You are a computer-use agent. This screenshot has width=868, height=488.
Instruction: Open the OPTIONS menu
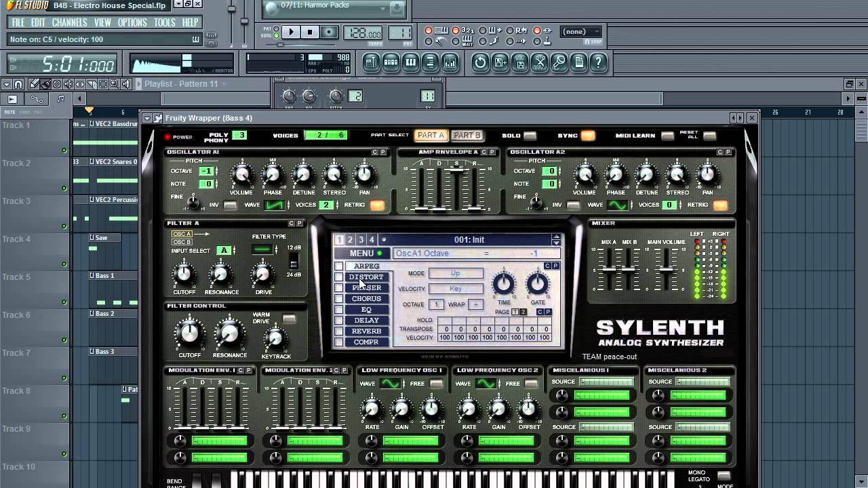click(132, 22)
